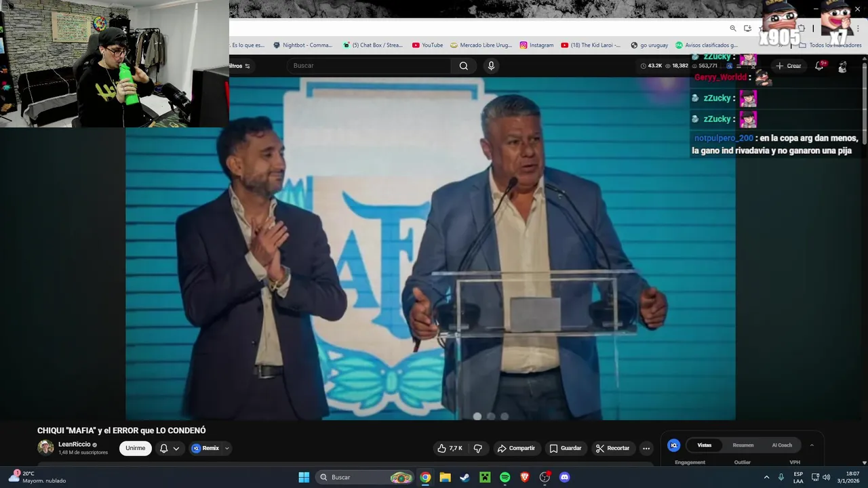Screen dimensions: 868x488
Task: Click the first carousel dot on the video
Action: [x=477, y=416]
